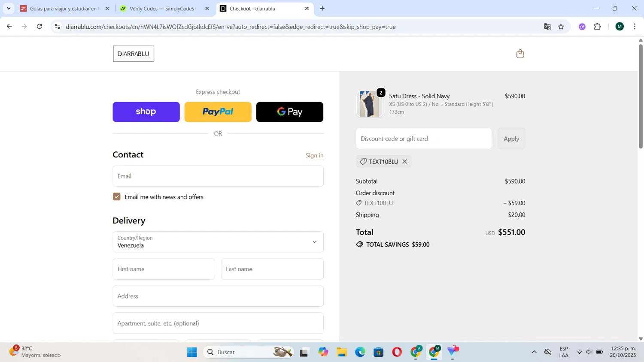Close the Guías para viajar tab
The height and width of the screenshot is (362, 644).
coord(107,9)
